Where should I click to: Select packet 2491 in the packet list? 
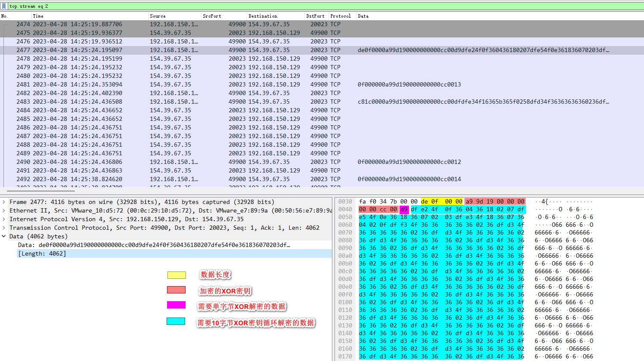point(322,170)
